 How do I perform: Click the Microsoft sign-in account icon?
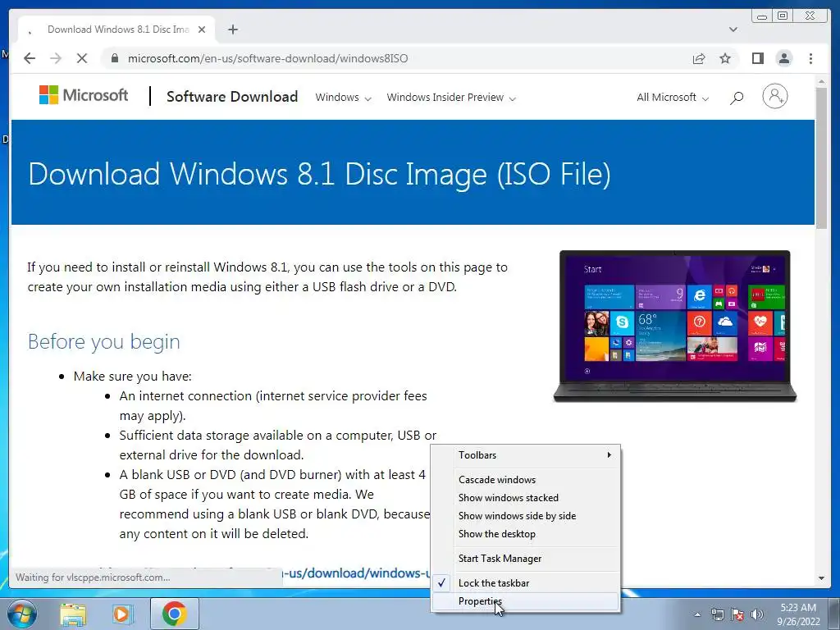point(774,97)
